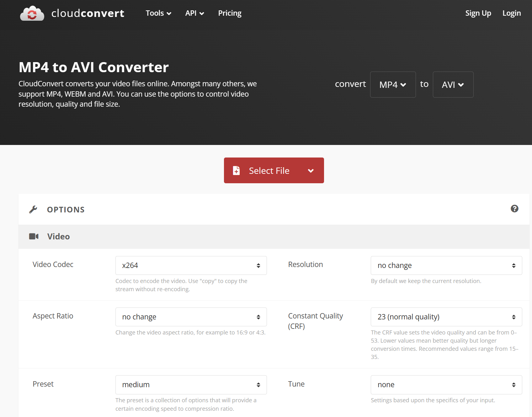Open the Tune none dropdown
Image resolution: width=532 pixels, height=417 pixels.
(x=446, y=385)
